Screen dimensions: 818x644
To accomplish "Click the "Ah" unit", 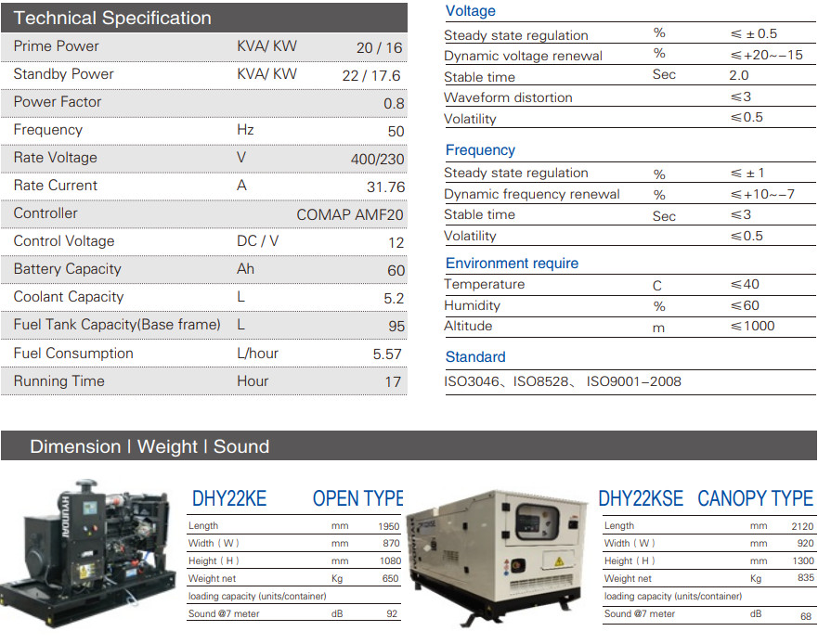I will [x=245, y=268].
